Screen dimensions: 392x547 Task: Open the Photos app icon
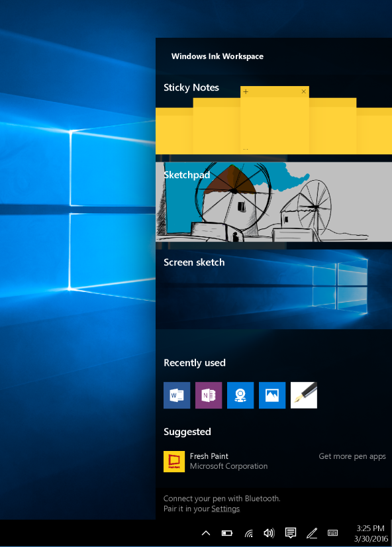click(272, 395)
